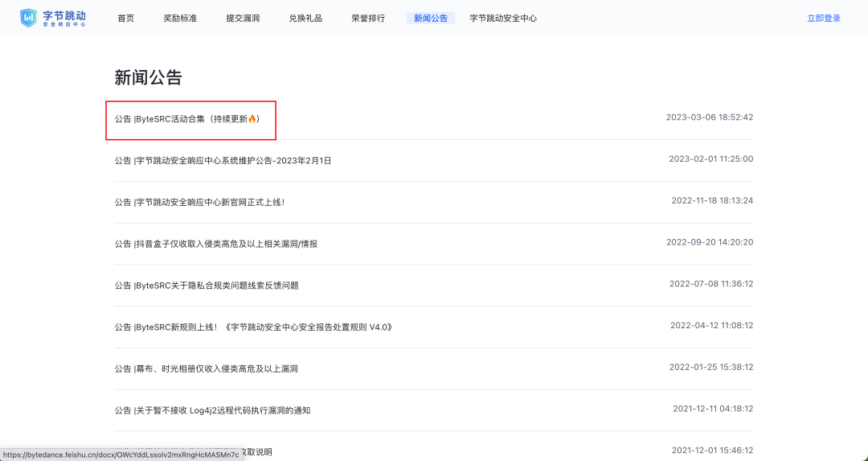Click the timestamp 2022-01-25 15:38:12
Image resolution: width=868 pixels, height=461 pixels.
[711, 367]
